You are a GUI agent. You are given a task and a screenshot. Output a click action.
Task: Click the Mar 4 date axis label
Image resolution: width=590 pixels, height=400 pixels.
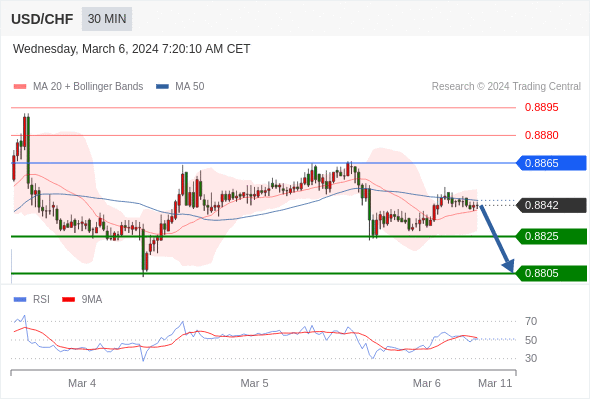click(x=82, y=383)
